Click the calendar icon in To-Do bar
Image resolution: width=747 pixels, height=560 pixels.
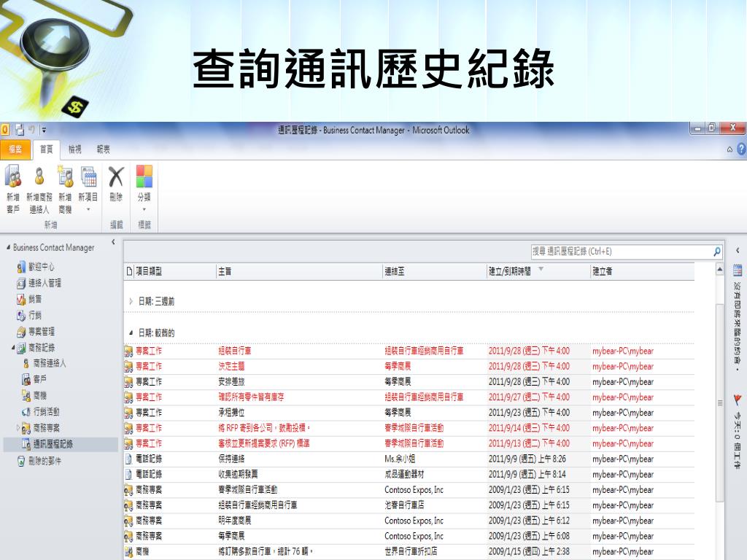tap(738, 271)
